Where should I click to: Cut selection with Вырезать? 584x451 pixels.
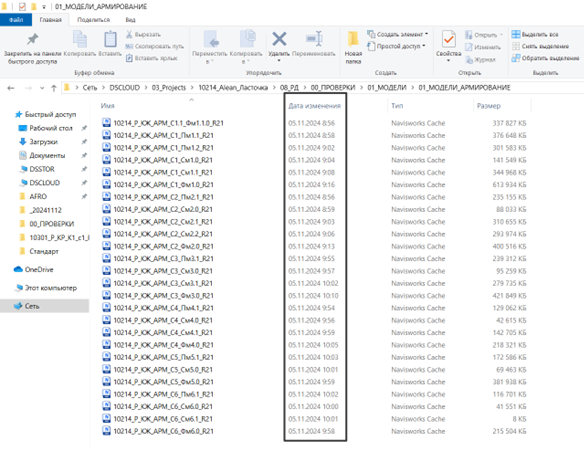tap(143, 34)
